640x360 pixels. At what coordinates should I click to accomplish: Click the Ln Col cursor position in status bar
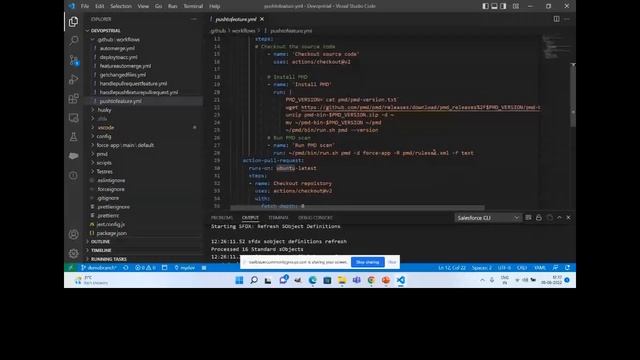(x=452, y=268)
